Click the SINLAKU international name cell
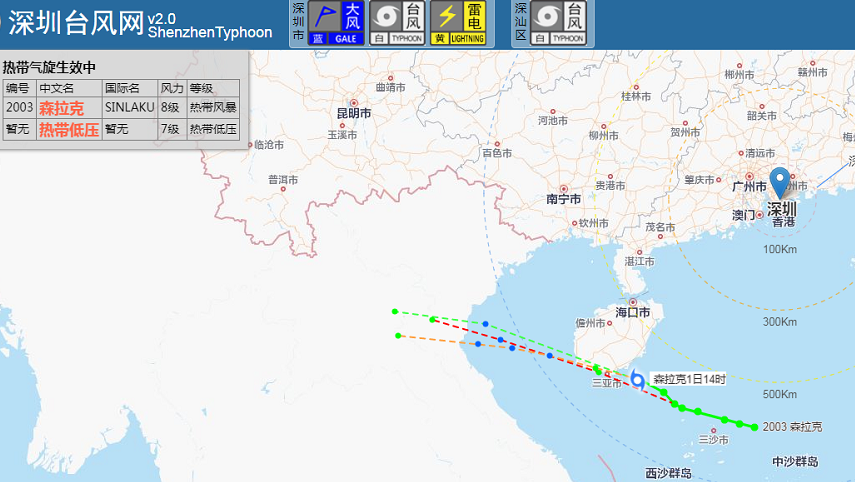 point(128,108)
